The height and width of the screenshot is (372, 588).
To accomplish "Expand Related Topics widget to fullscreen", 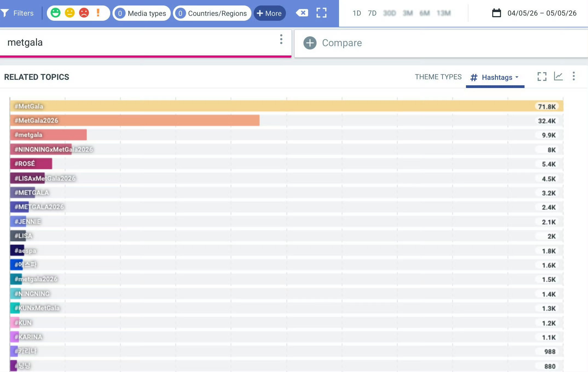I will (x=542, y=77).
